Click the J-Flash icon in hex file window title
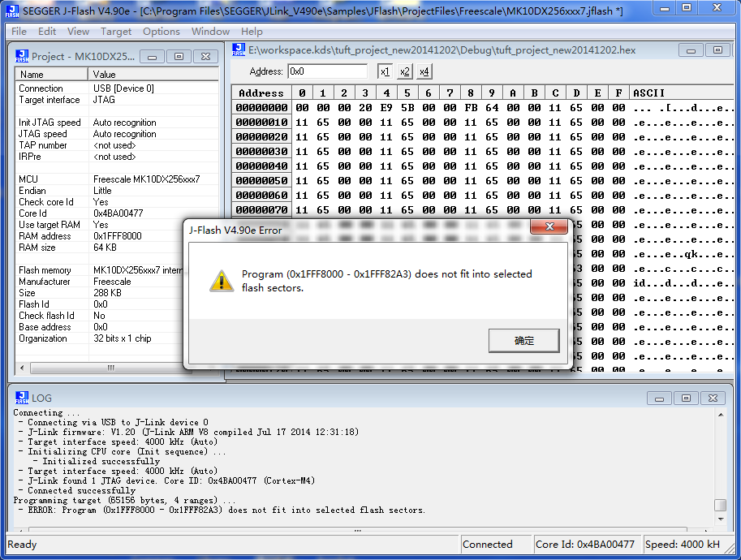Viewport: 741px width, 560px height. [239, 50]
